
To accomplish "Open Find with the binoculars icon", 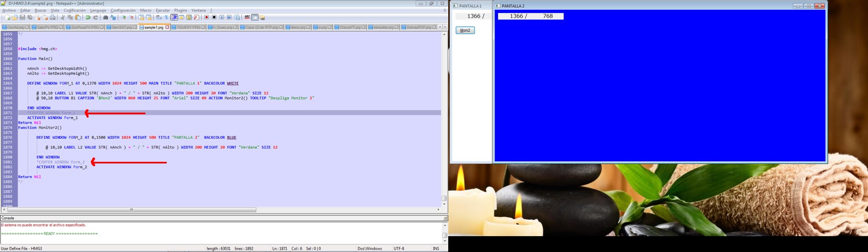I will tap(105, 17).
